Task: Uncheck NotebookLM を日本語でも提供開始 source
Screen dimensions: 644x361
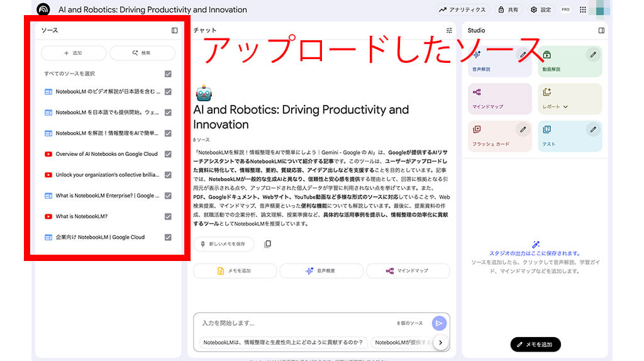Action: (168, 113)
